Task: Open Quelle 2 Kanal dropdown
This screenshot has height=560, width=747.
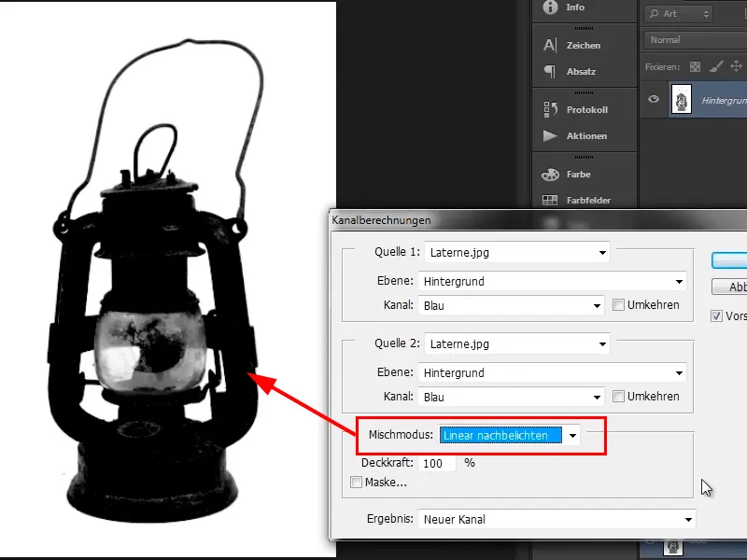Action: pyautogui.click(x=511, y=398)
